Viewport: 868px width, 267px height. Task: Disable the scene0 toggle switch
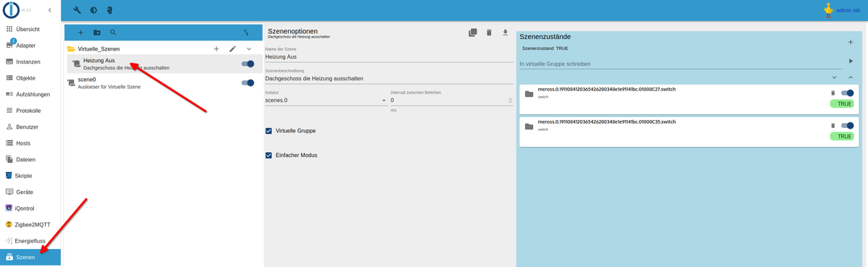(247, 82)
